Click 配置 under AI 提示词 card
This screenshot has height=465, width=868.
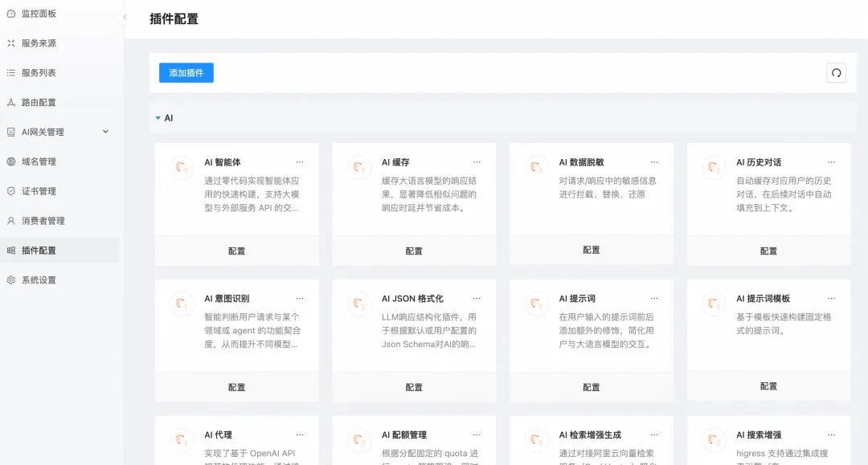[x=592, y=387]
